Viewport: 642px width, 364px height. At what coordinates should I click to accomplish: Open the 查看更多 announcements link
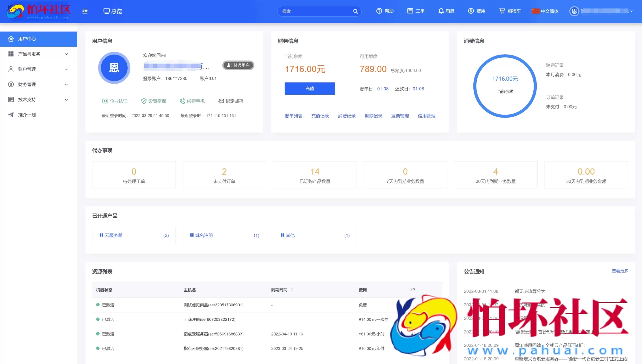click(x=620, y=271)
